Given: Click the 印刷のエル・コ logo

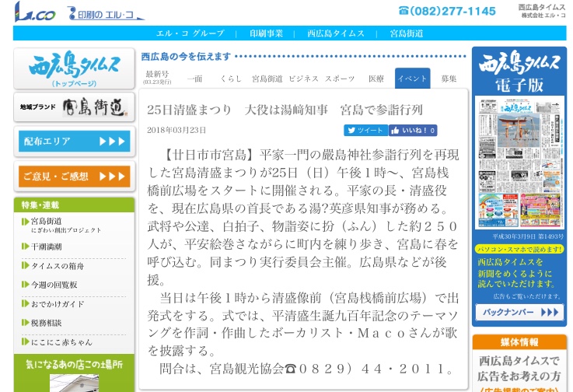Looking at the screenshot, I should pyautogui.click(x=104, y=13).
